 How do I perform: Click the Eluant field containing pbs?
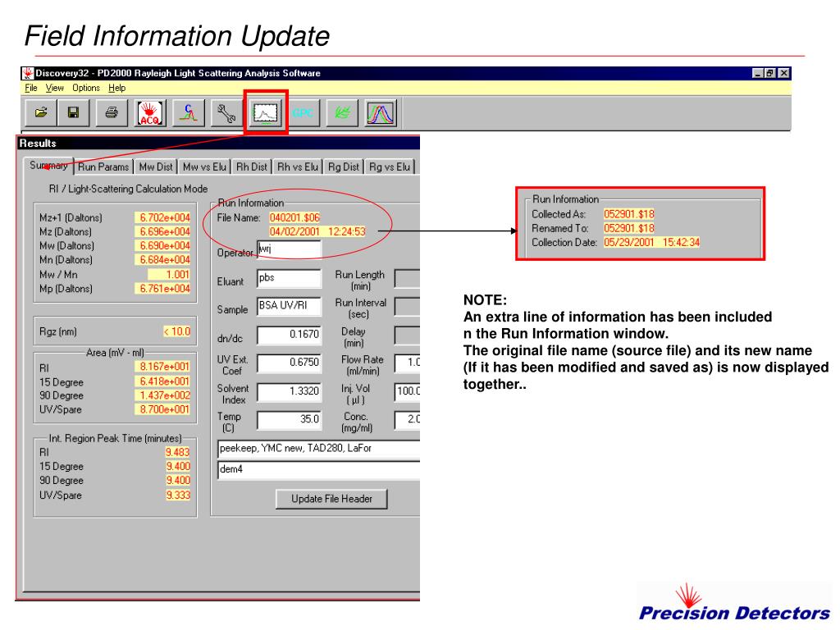click(x=290, y=279)
